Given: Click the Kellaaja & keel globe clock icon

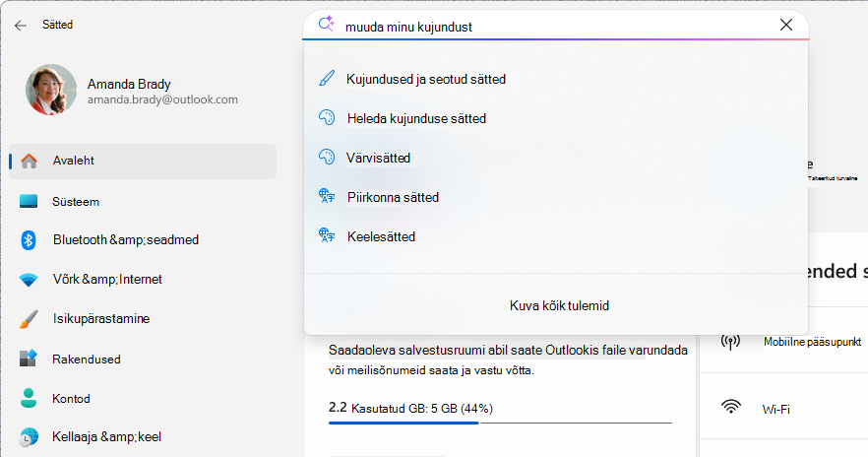Looking at the screenshot, I should [29, 436].
